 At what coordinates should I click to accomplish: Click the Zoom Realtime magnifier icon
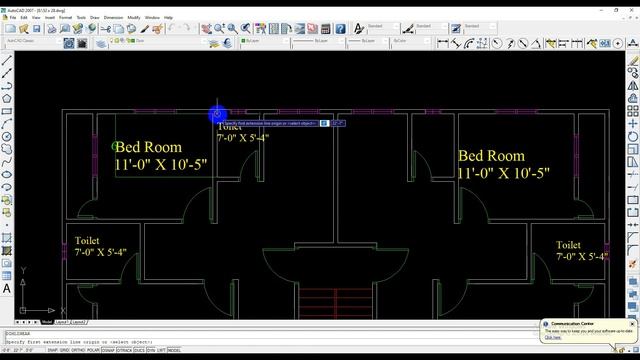point(220,29)
